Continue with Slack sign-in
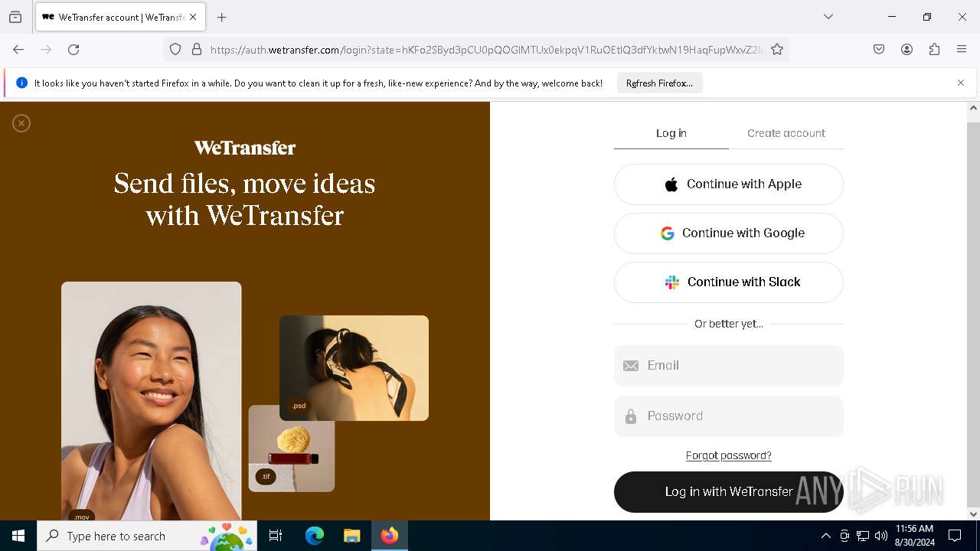The height and width of the screenshot is (551, 980). click(x=729, y=282)
